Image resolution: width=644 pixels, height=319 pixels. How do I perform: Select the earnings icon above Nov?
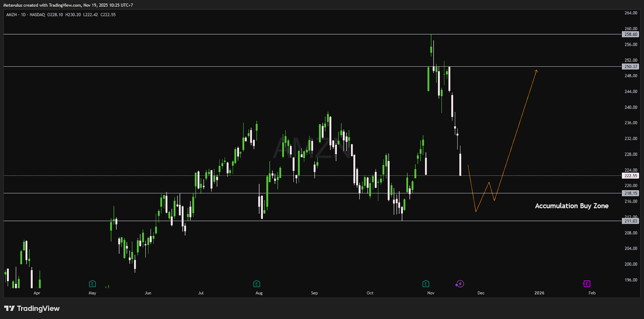[x=425, y=284]
